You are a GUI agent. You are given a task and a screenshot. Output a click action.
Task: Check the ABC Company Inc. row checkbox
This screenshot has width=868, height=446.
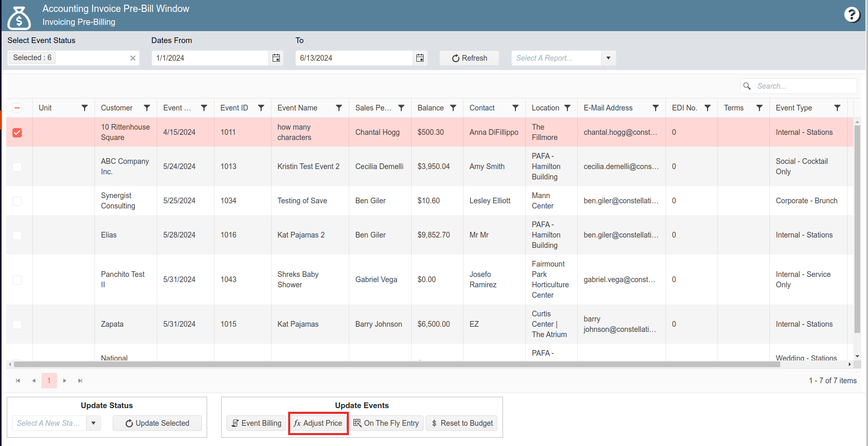[x=17, y=167]
